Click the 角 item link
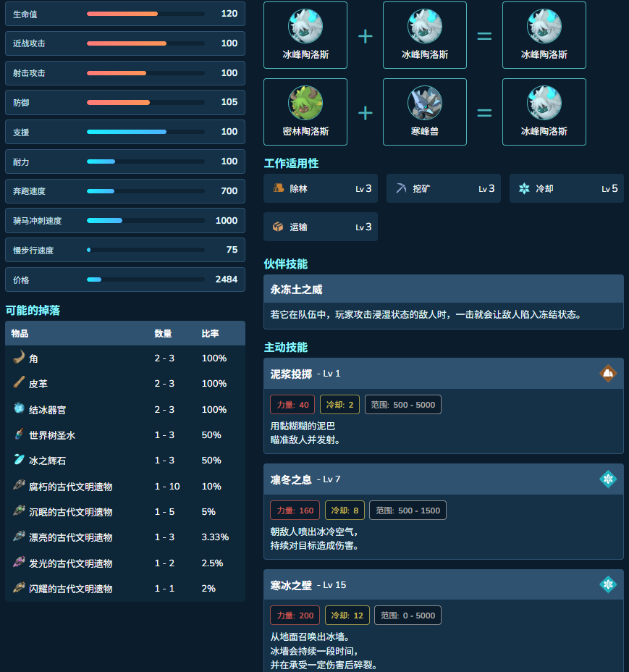629x672 pixels. (33, 358)
